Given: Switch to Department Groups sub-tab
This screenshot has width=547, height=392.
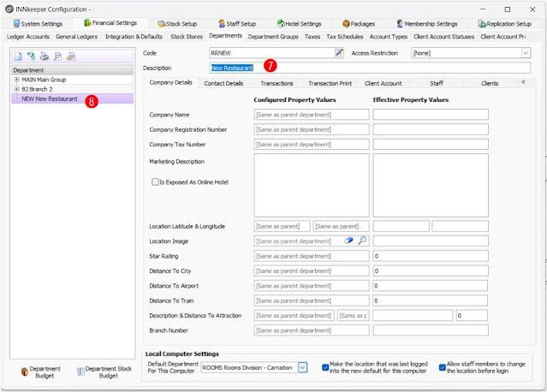Looking at the screenshot, I should (x=273, y=37).
